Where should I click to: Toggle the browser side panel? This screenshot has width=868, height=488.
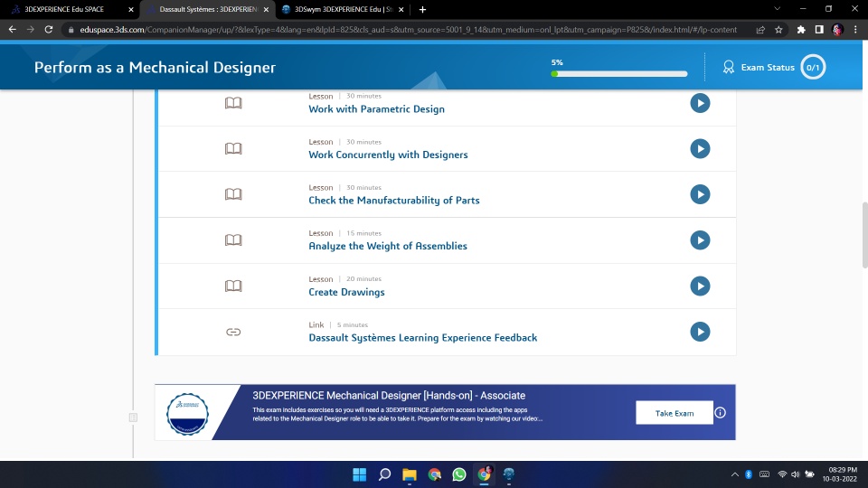(819, 30)
